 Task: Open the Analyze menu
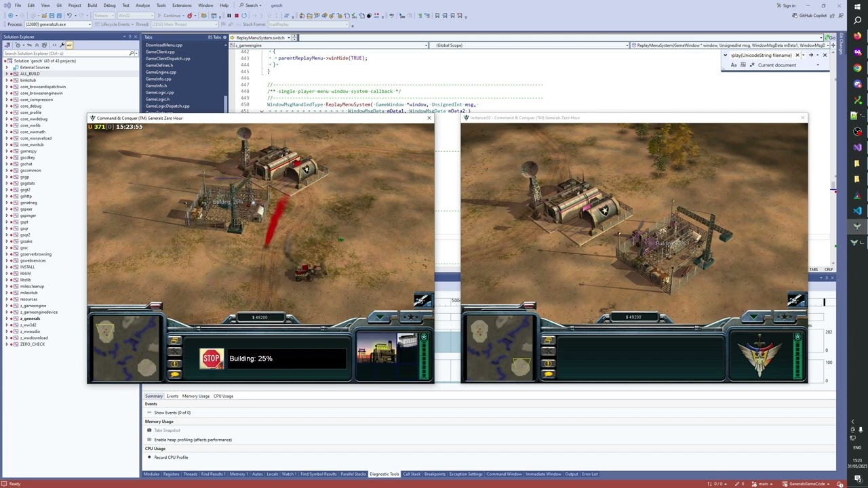(x=142, y=5)
